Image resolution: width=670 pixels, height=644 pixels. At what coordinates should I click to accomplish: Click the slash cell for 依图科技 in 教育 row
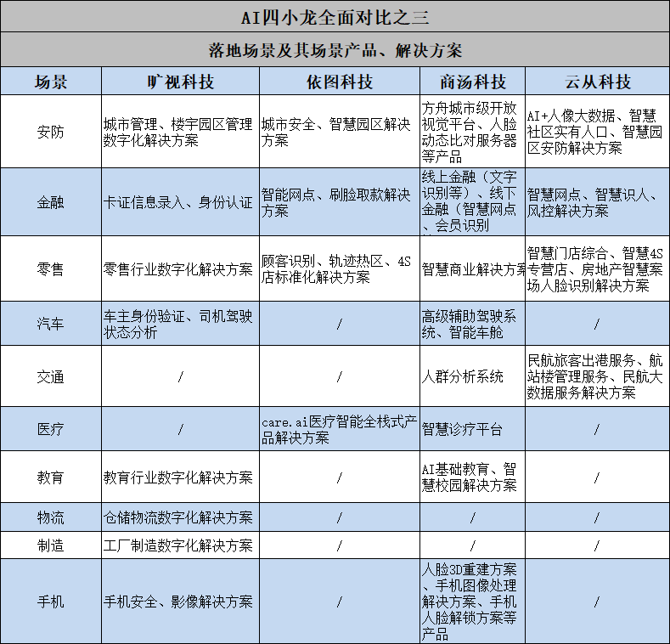click(340, 477)
